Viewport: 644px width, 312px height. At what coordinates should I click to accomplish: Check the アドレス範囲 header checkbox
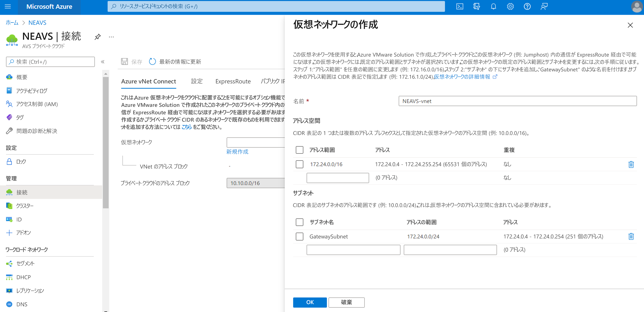299,150
